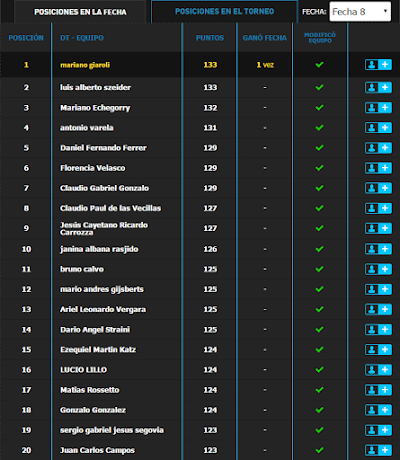The height and width of the screenshot is (460, 400).
Task: Add Daniel Fernando Ferrer user icon
Action: (378, 148)
